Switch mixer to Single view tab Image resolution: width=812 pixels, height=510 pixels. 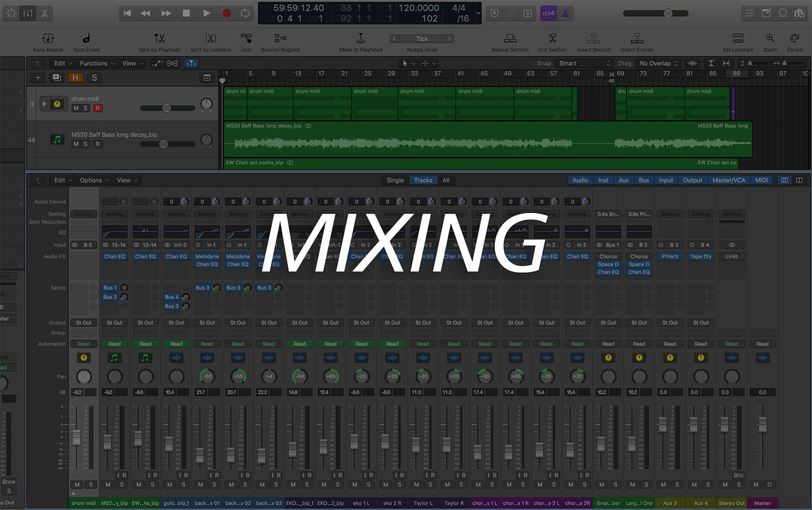pyautogui.click(x=395, y=181)
